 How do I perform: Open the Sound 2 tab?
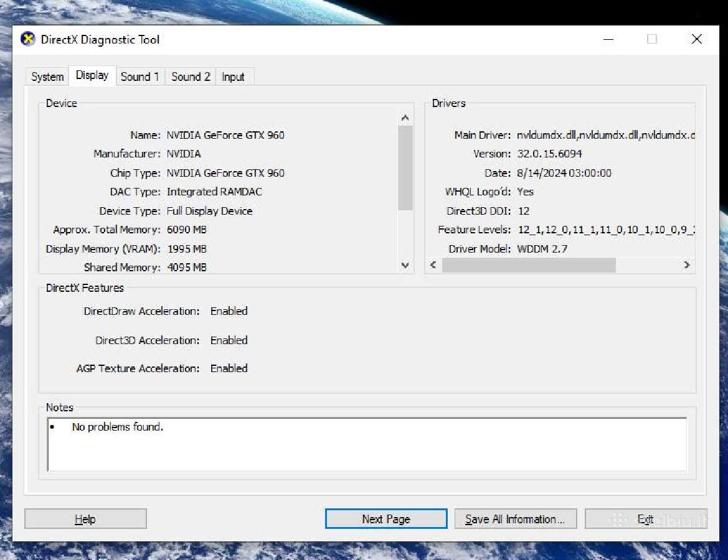[191, 77]
